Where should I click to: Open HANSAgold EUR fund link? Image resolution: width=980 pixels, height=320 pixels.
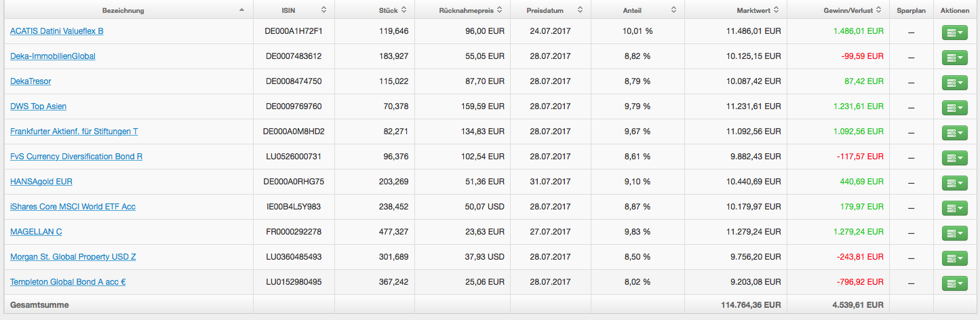[41, 182]
